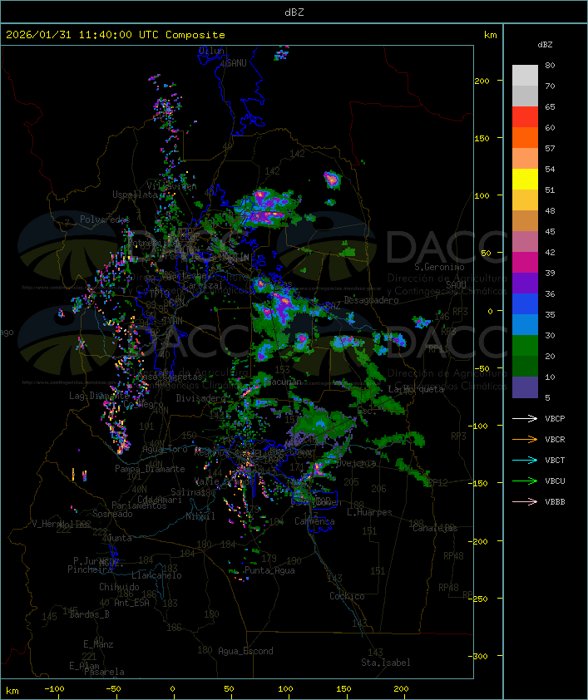This screenshot has height=700, width=588.
Task: Click the orange VBCR arrow icon
Action: (526, 440)
